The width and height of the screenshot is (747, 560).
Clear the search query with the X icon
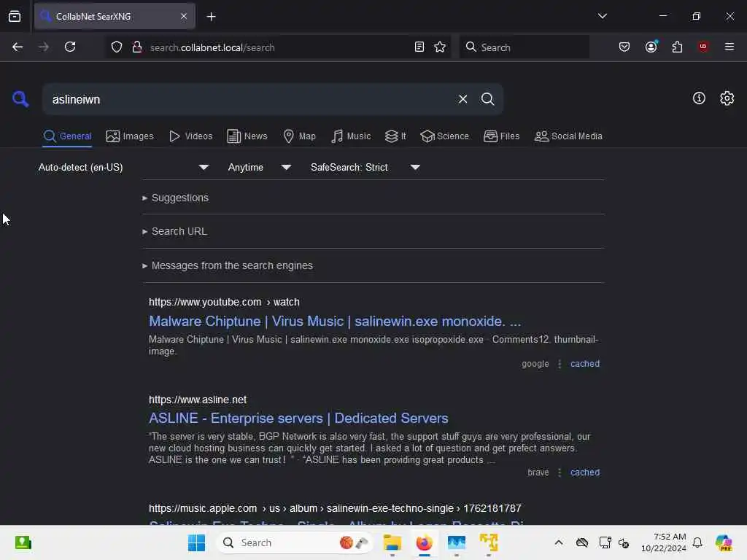coord(462,99)
